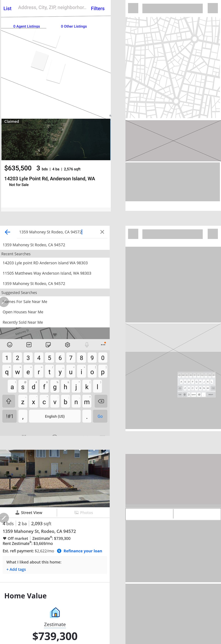The height and width of the screenshot is (644, 221).
Task: Click the Refinance your loan link
Action: [83, 551]
